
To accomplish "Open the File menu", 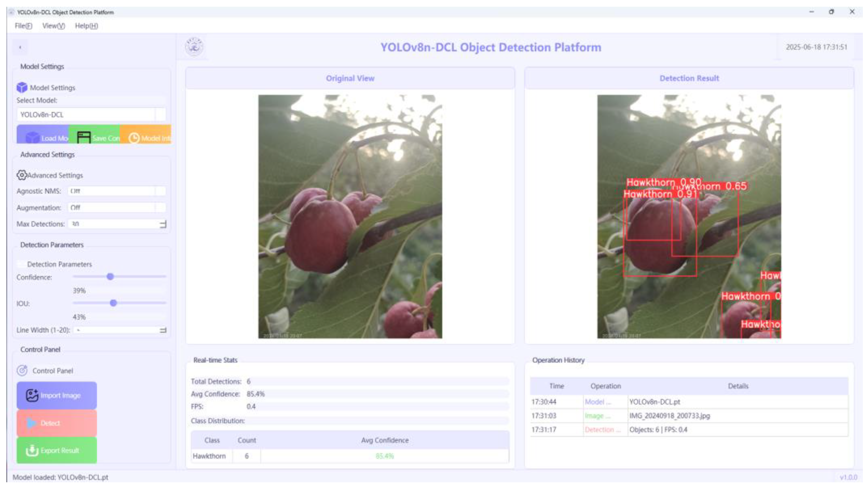I will point(23,26).
